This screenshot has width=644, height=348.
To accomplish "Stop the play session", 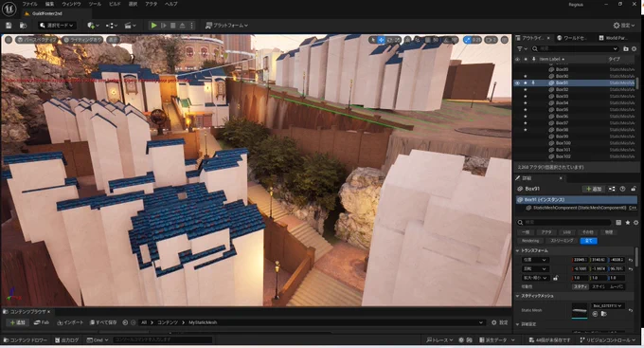I will coord(173,26).
